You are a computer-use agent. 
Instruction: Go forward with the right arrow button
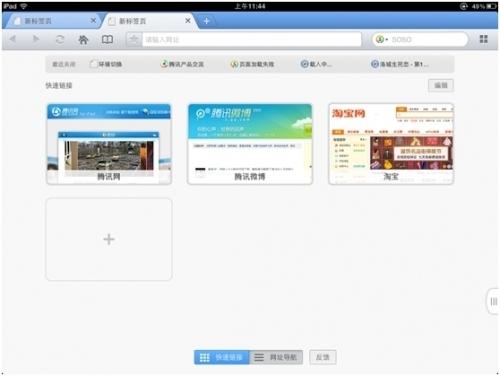click(x=36, y=39)
